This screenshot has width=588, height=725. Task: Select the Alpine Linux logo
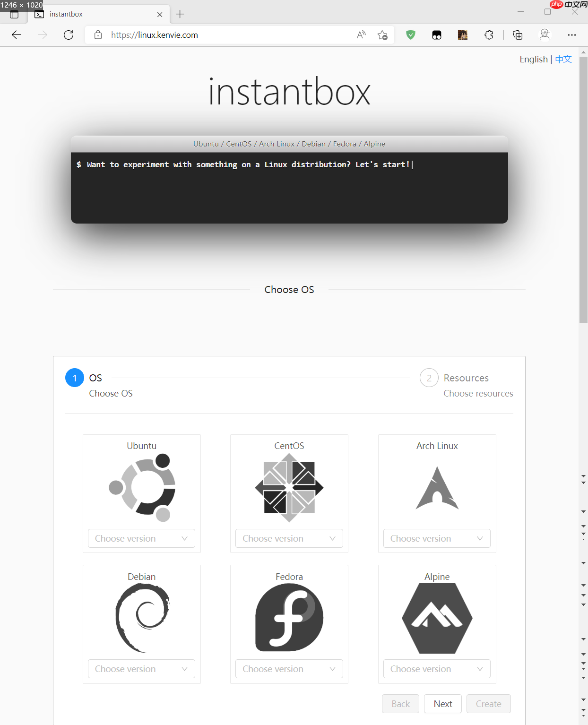click(436, 618)
